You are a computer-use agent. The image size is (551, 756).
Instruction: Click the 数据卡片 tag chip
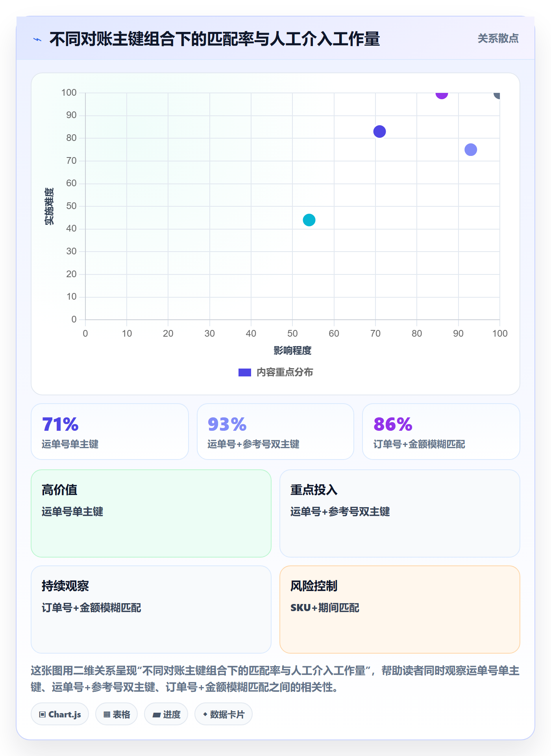(x=224, y=714)
